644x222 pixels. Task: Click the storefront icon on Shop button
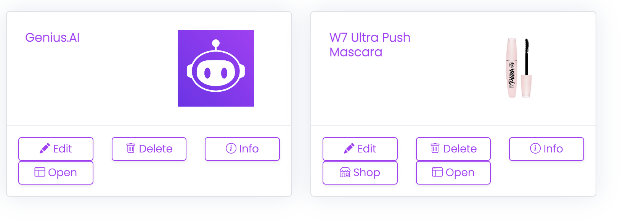click(345, 172)
